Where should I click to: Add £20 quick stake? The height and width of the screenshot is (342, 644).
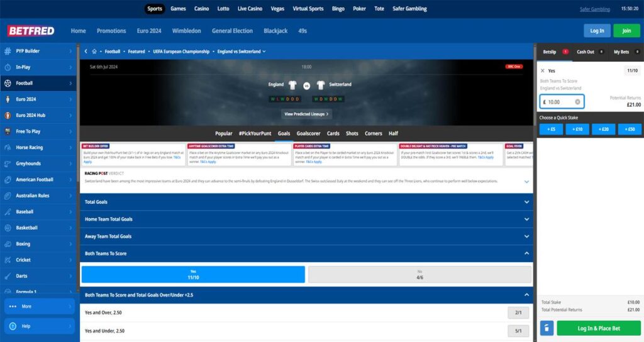[x=604, y=129]
